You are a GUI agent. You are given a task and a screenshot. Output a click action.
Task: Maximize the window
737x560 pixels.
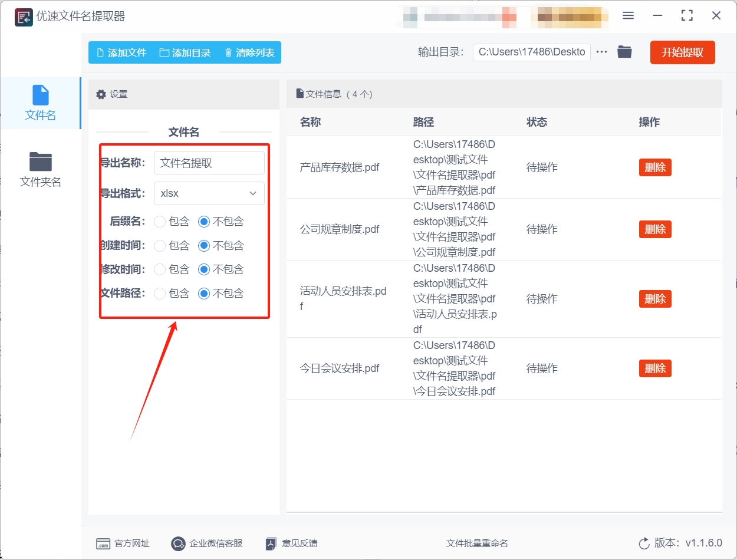(687, 16)
